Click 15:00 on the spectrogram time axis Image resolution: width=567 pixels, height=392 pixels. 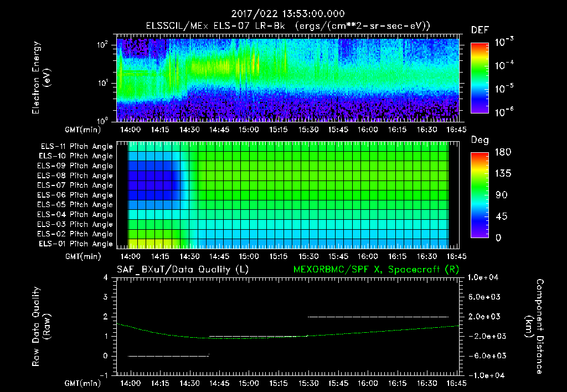pyautogui.click(x=249, y=130)
